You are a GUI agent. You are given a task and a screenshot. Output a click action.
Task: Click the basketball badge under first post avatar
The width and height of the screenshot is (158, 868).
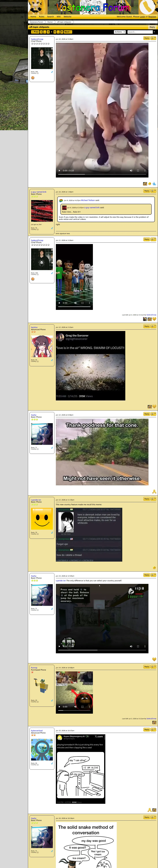point(33,78)
